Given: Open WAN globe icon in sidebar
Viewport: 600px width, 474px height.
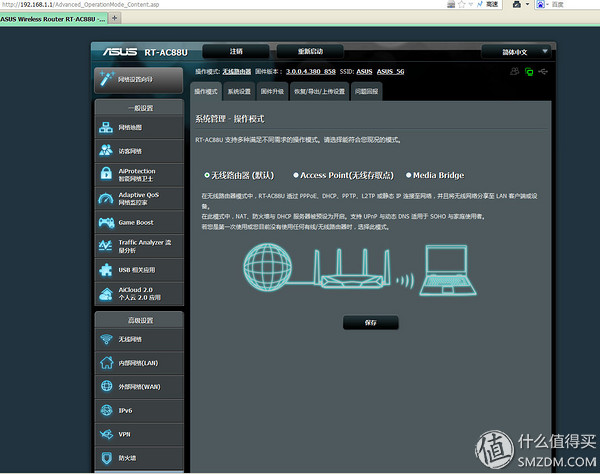Looking at the screenshot, I should [107, 386].
